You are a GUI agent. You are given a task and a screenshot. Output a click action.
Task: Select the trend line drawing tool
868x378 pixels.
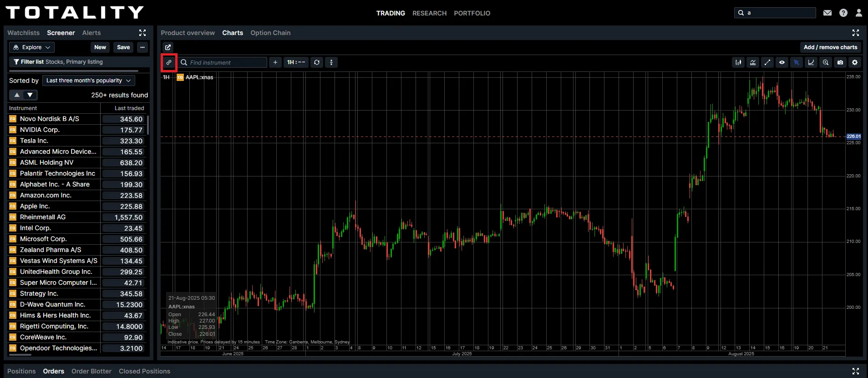tap(767, 62)
